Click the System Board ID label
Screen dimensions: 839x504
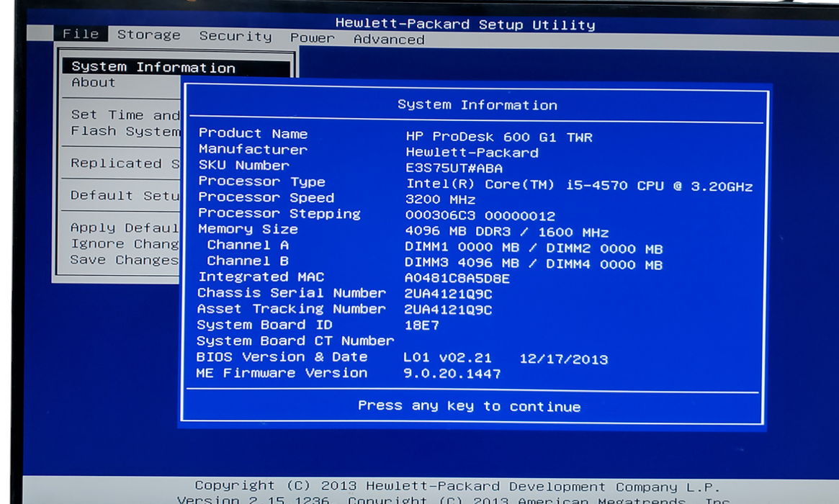264,325
